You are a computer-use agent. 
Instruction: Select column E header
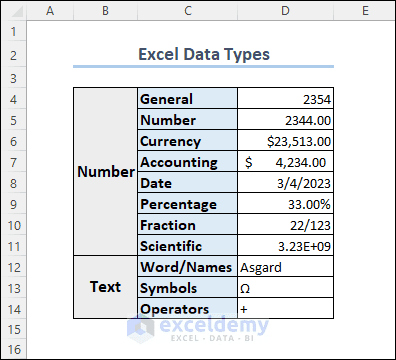point(365,11)
